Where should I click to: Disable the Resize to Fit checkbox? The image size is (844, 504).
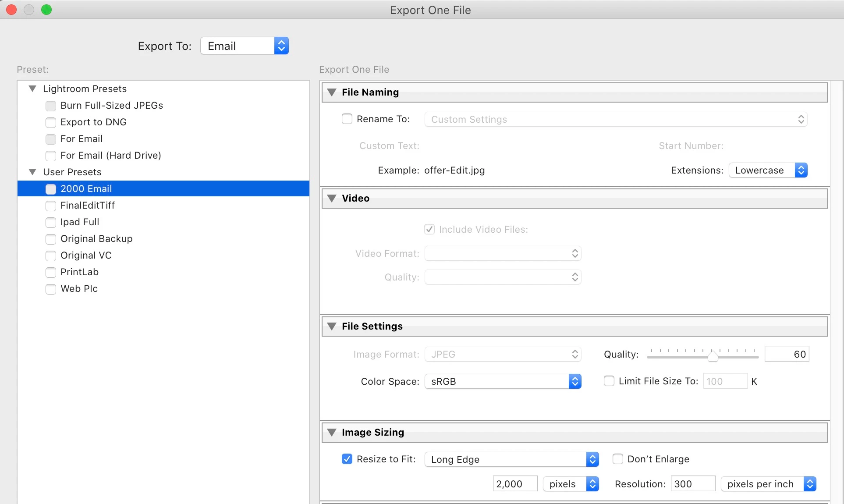point(347,459)
